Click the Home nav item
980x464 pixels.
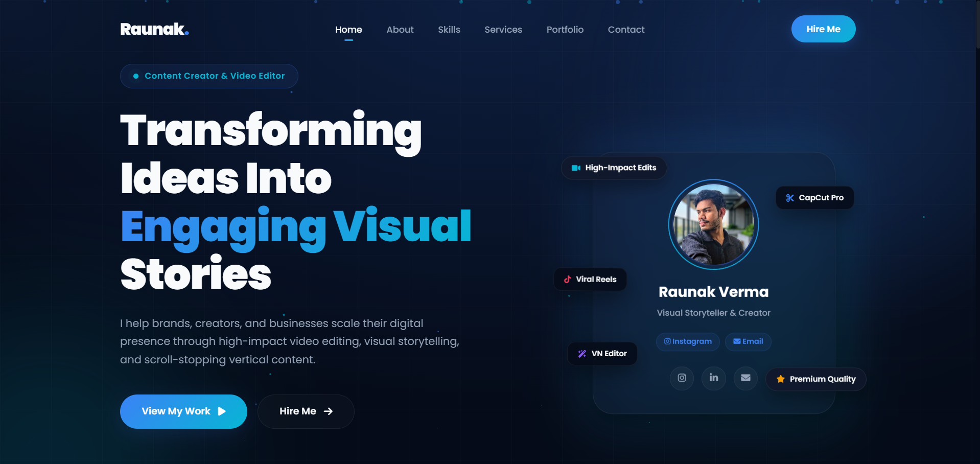click(x=348, y=30)
